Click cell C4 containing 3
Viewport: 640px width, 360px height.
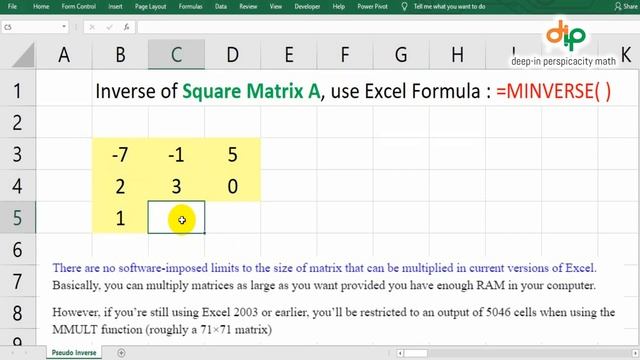(x=176, y=186)
